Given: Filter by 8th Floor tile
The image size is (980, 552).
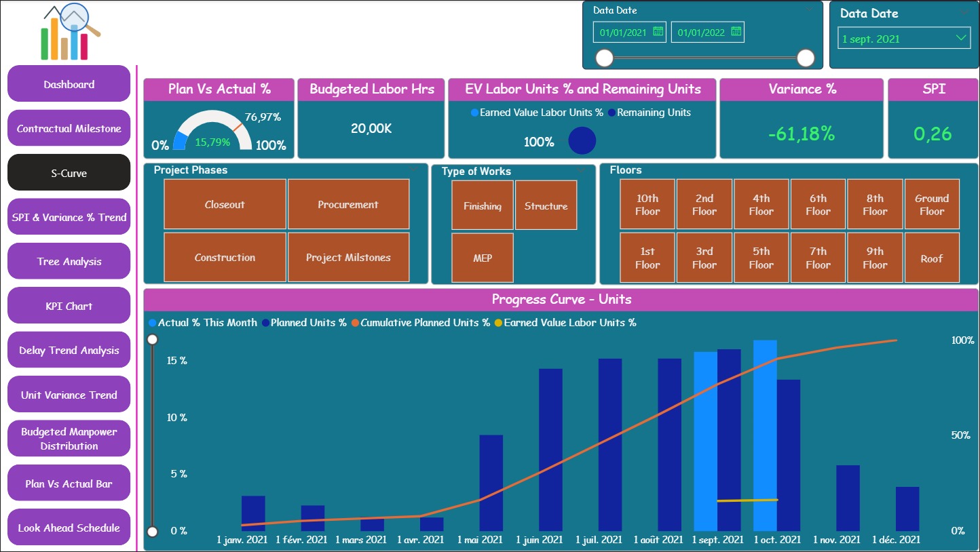Looking at the screenshot, I should pyautogui.click(x=875, y=204).
